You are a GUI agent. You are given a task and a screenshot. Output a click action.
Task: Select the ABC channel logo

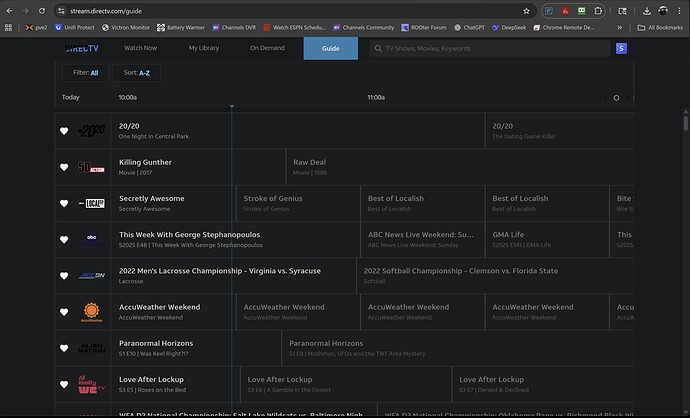(92, 239)
